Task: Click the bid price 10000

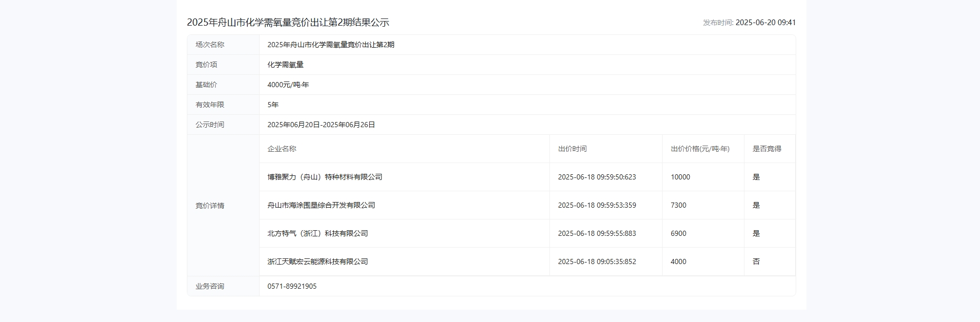Action: [680, 177]
